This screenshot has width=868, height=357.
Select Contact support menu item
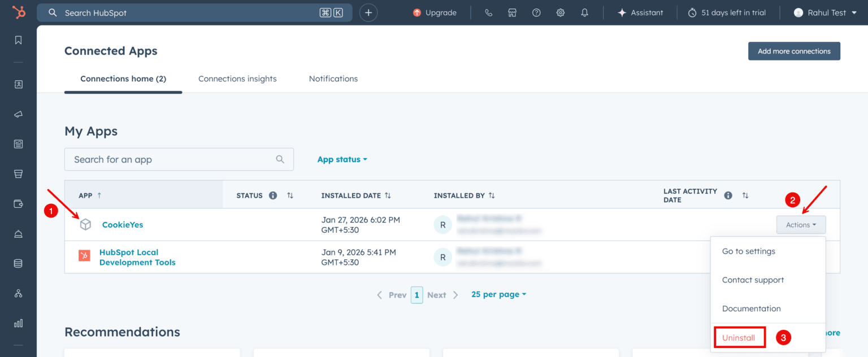coord(768,280)
